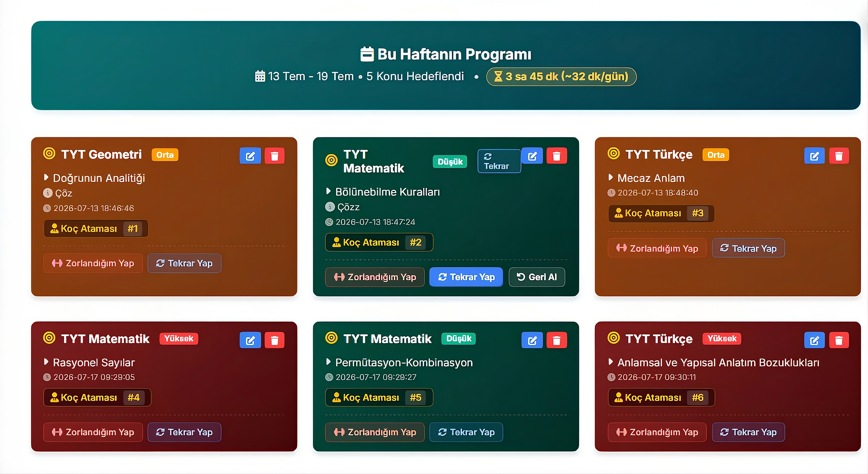Click the 3 sa 45 dk duration badge
This screenshot has width=868, height=474.
pos(561,77)
